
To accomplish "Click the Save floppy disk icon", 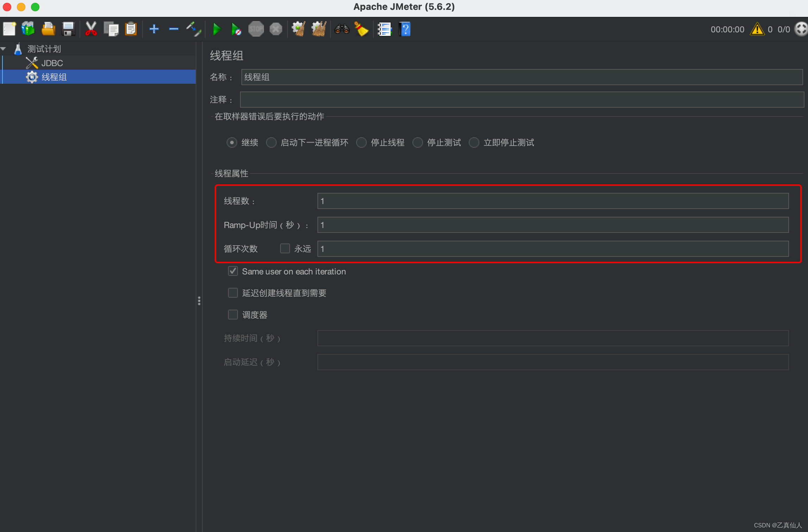I will (x=68, y=29).
